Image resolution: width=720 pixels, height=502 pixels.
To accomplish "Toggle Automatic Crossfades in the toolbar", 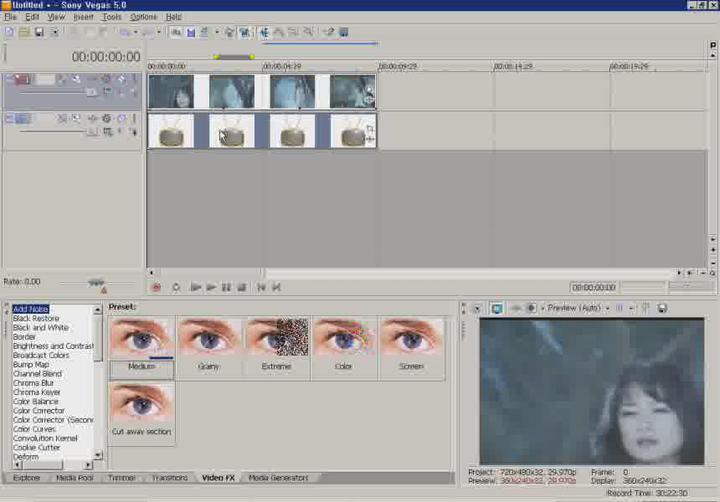I will 191,32.
